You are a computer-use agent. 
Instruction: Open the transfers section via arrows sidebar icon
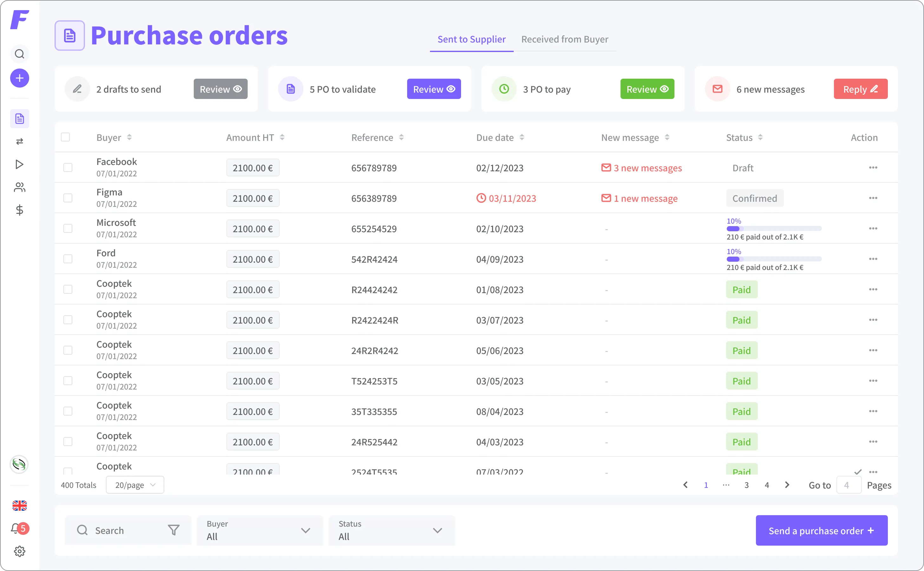(x=19, y=141)
